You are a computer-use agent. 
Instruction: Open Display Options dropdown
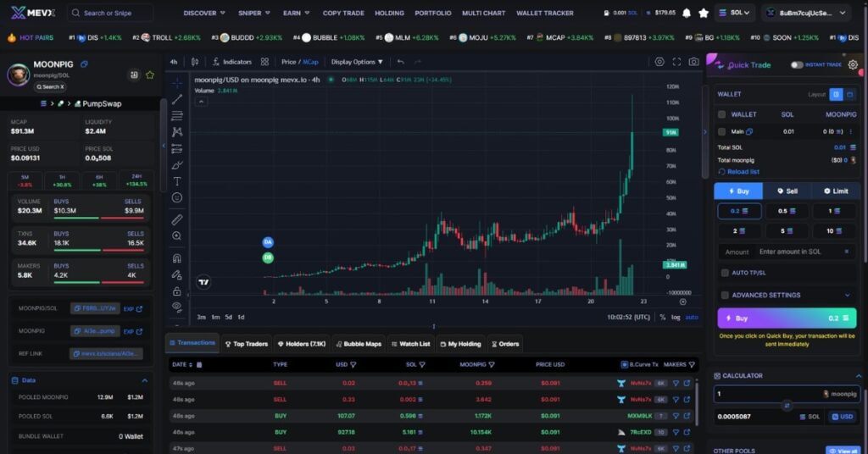[357, 62]
